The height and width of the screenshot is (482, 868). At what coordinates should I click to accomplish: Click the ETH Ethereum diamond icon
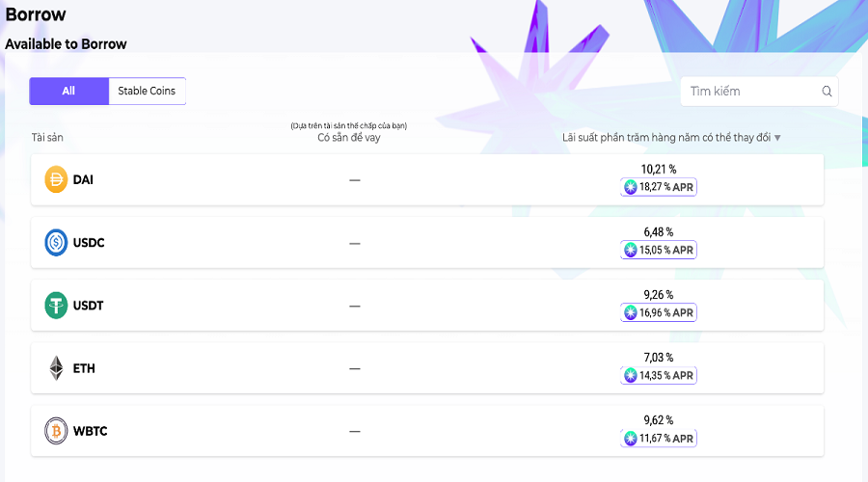(x=56, y=368)
